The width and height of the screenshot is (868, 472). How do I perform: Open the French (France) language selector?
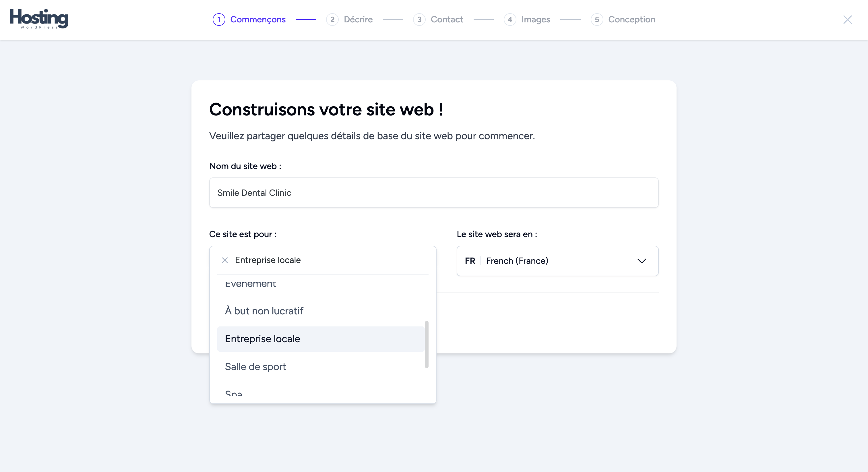click(x=517, y=261)
